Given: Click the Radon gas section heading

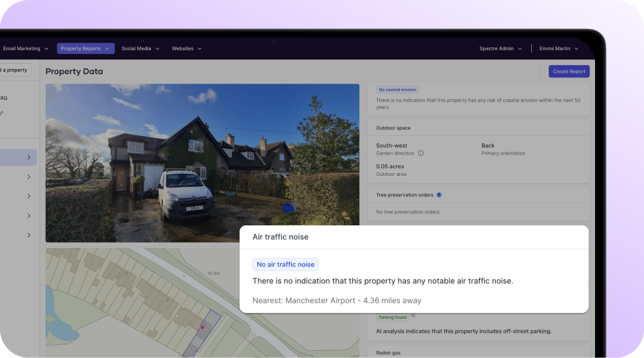Looking at the screenshot, I should (x=388, y=353).
